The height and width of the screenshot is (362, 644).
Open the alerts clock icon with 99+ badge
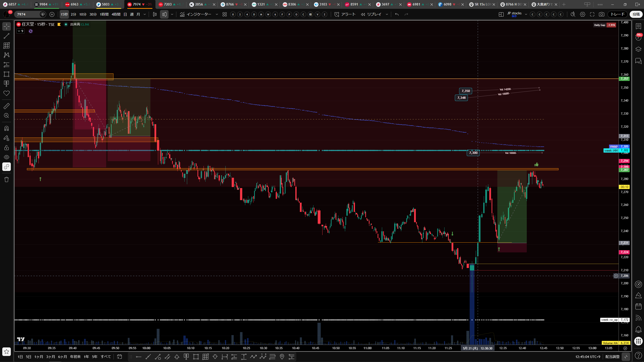click(638, 37)
